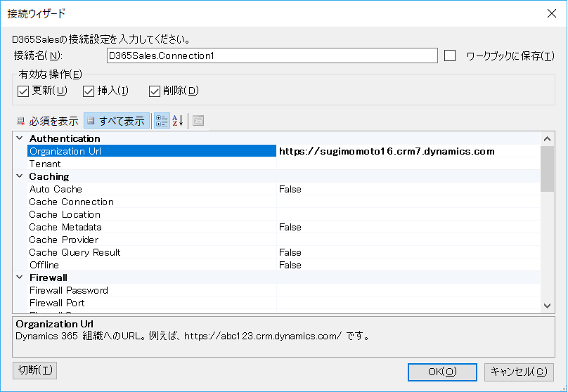Click the False value of Cache Query Result

[290, 252]
